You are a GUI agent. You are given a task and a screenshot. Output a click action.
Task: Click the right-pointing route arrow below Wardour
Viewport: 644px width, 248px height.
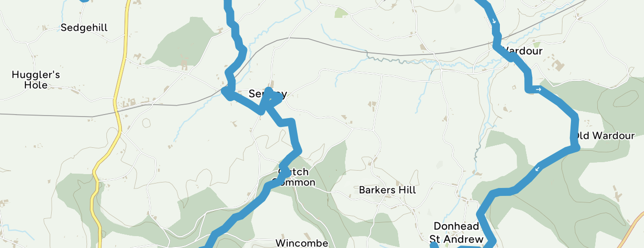pyautogui.click(x=539, y=89)
